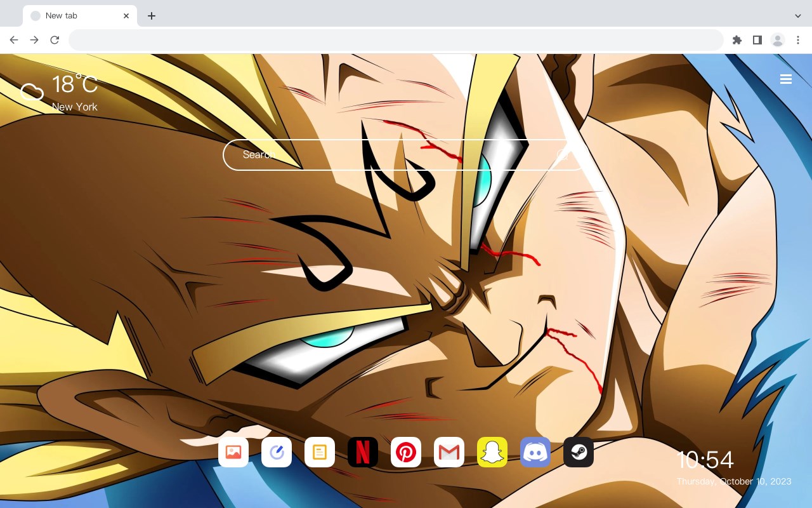Go back to the previous page
The image size is (812, 508).
(14, 40)
